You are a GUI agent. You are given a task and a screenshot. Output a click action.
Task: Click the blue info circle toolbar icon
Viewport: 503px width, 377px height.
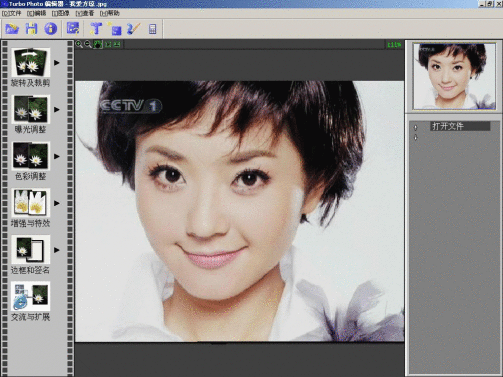pyautogui.click(x=51, y=29)
